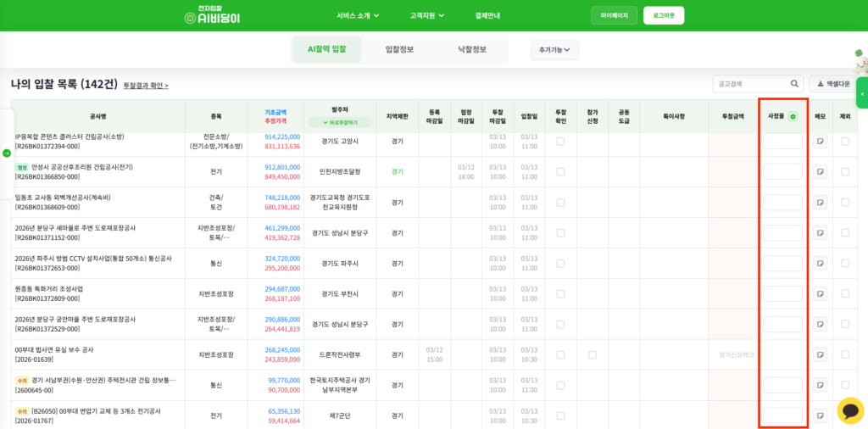Expand the green right-edge side panel arrow
This screenshot has width=868, height=429.
click(x=862, y=93)
